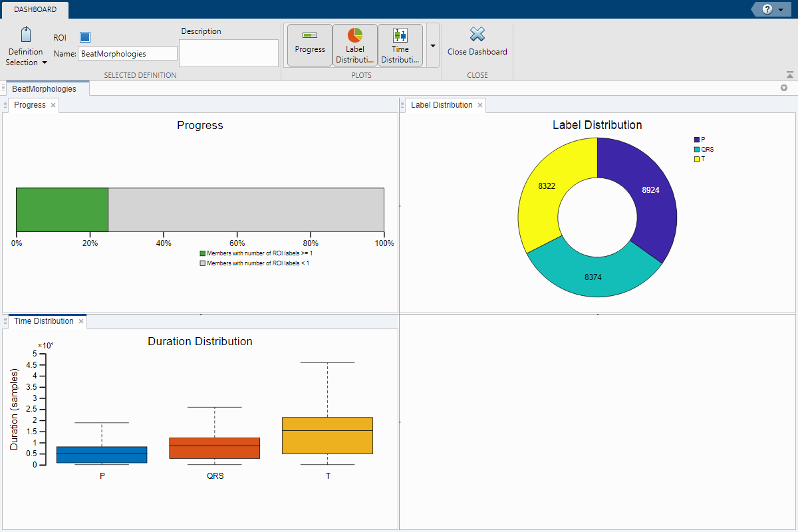Open the Definition Selection dropdown arrow
The image size is (798, 532).
pos(45,63)
